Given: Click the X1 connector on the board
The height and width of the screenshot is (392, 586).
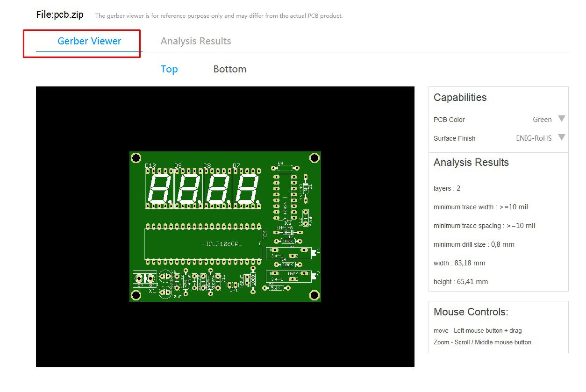Looking at the screenshot, I should (x=144, y=279).
